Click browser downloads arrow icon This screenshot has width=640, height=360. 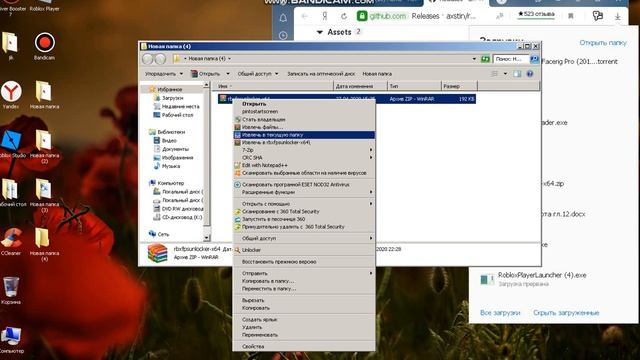click(618, 16)
